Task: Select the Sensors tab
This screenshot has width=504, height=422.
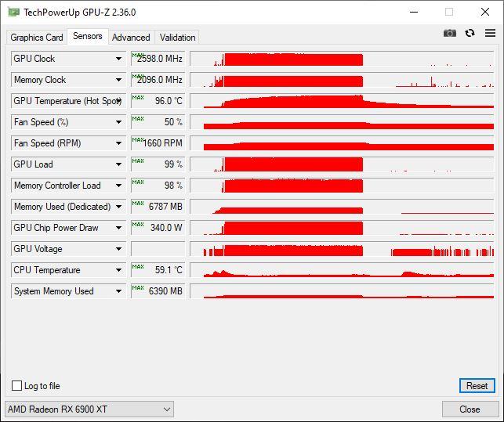Action: click(x=88, y=36)
